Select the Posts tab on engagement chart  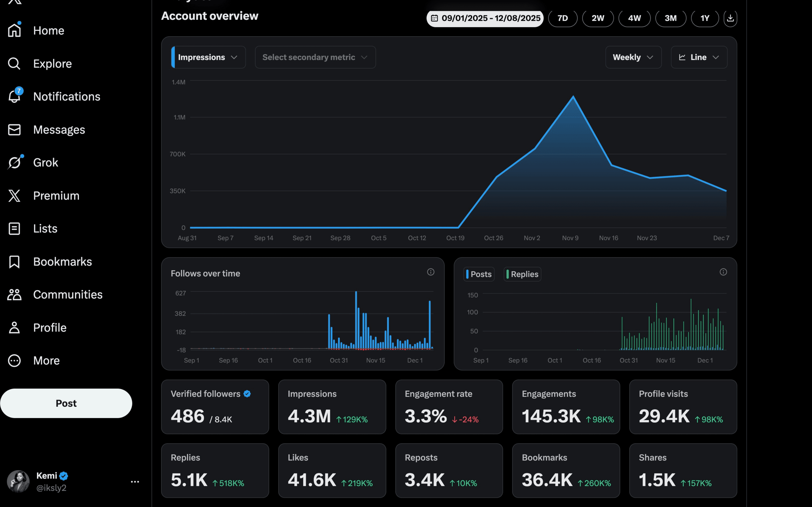point(479,274)
